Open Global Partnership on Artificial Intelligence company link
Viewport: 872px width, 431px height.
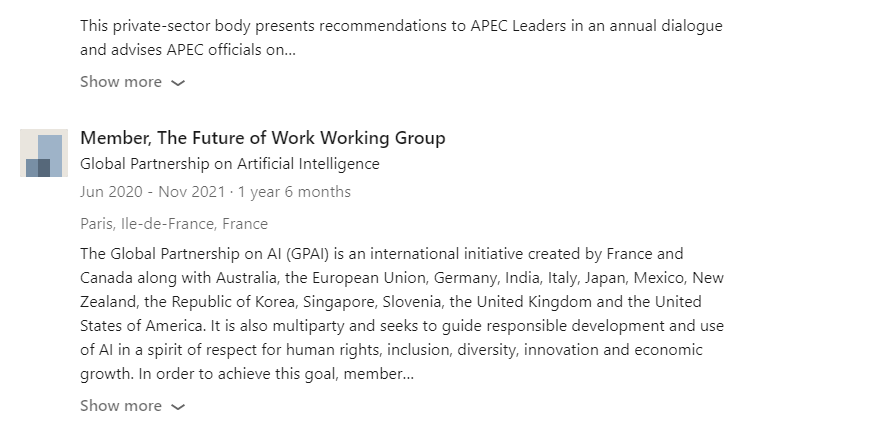230,164
